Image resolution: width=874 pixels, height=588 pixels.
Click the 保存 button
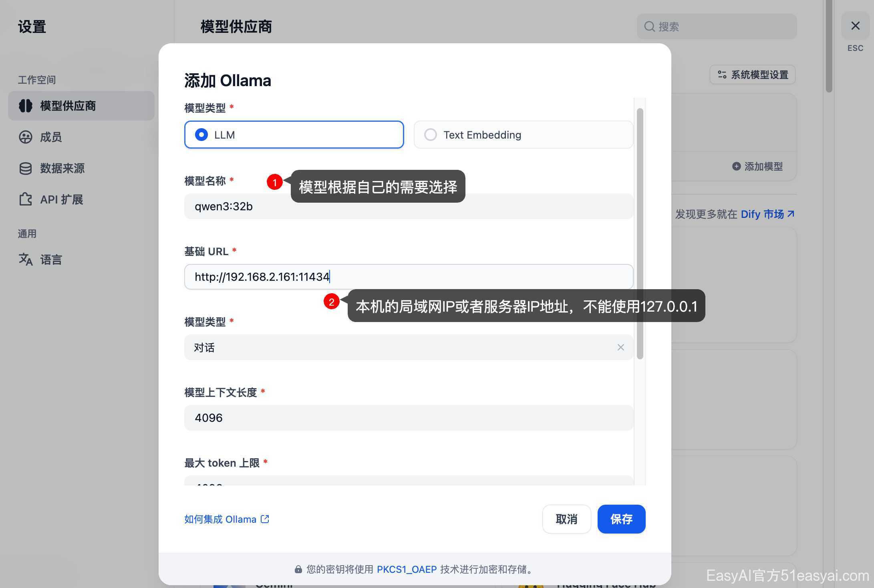coord(621,519)
